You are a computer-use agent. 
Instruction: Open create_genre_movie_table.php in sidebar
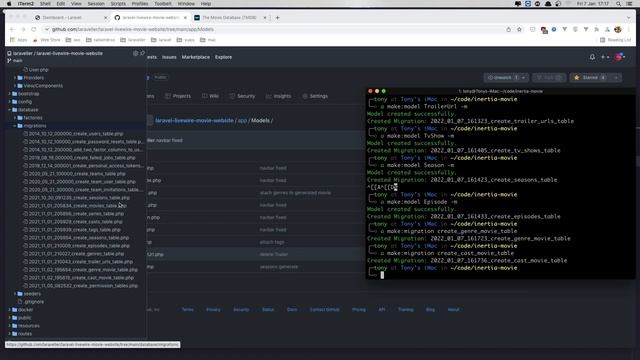click(x=80, y=270)
